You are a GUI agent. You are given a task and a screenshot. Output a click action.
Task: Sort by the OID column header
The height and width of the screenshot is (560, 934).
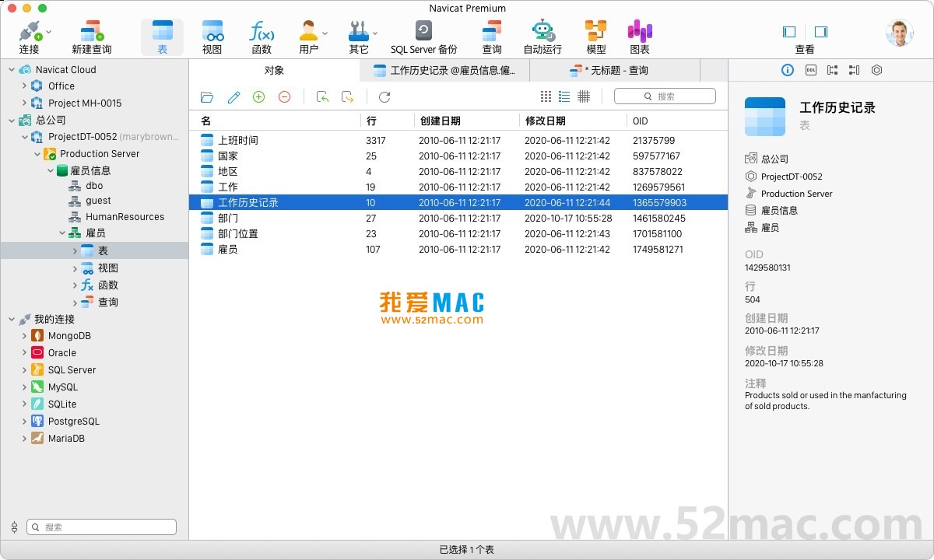click(677, 121)
